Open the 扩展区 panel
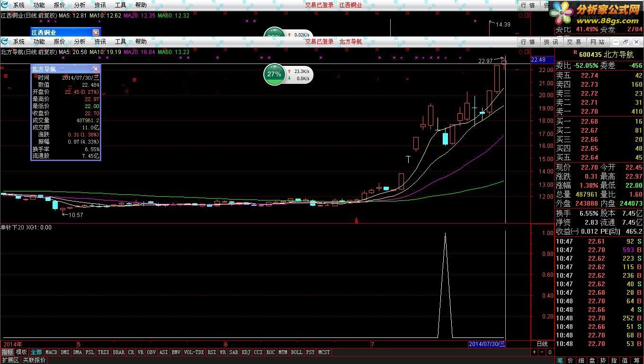 tap(10, 360)
